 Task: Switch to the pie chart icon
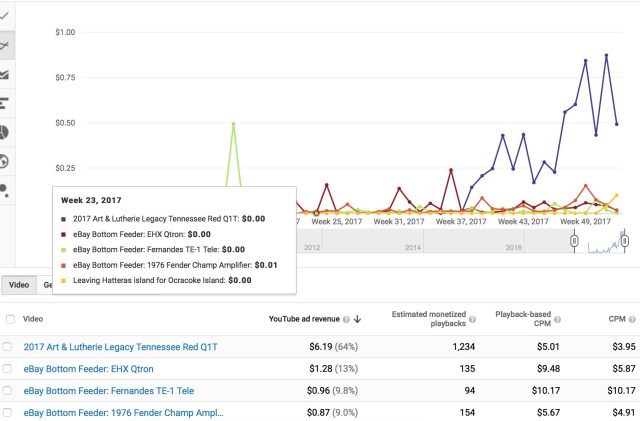coord(6,132)
